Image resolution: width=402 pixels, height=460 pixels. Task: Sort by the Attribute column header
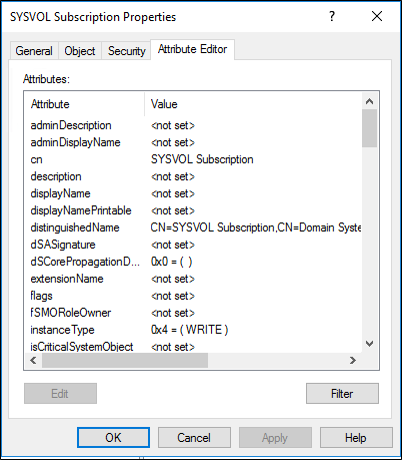85,104
